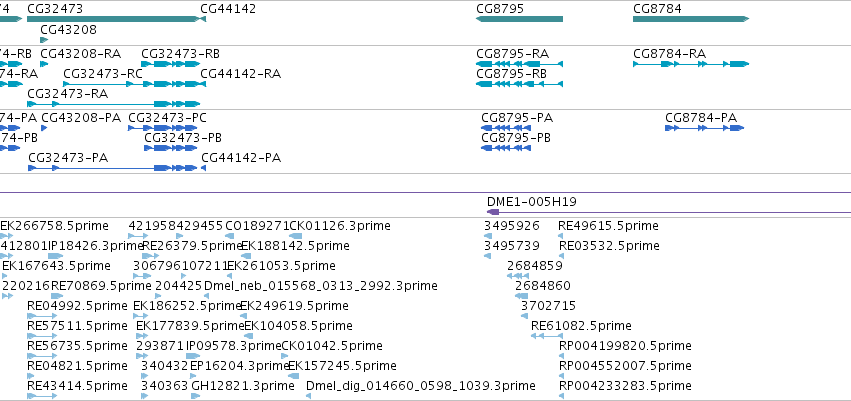The height and width of the screenshot is (401, 851).
Task: Select the RE04992.5prime EST feature
Action: click(42, 316)
